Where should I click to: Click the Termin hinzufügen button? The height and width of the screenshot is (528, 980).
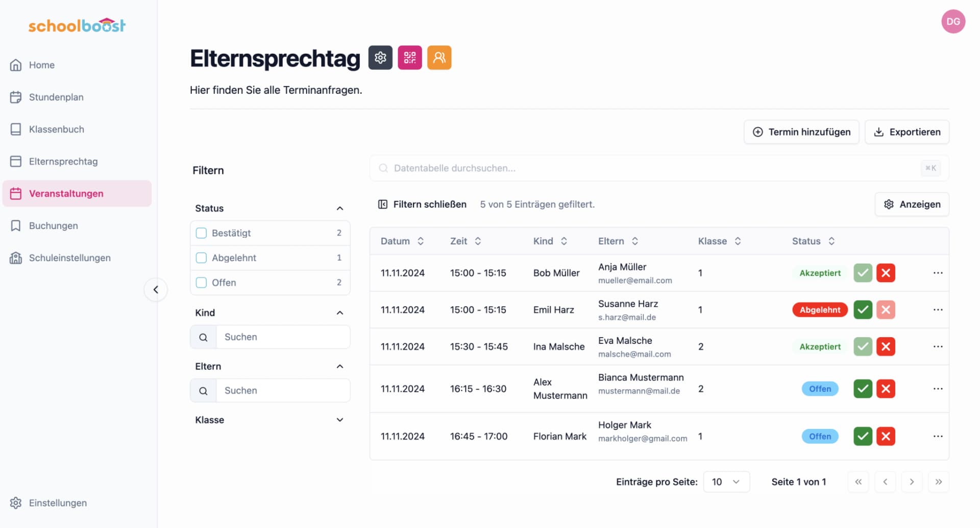(x=801, y=132)
